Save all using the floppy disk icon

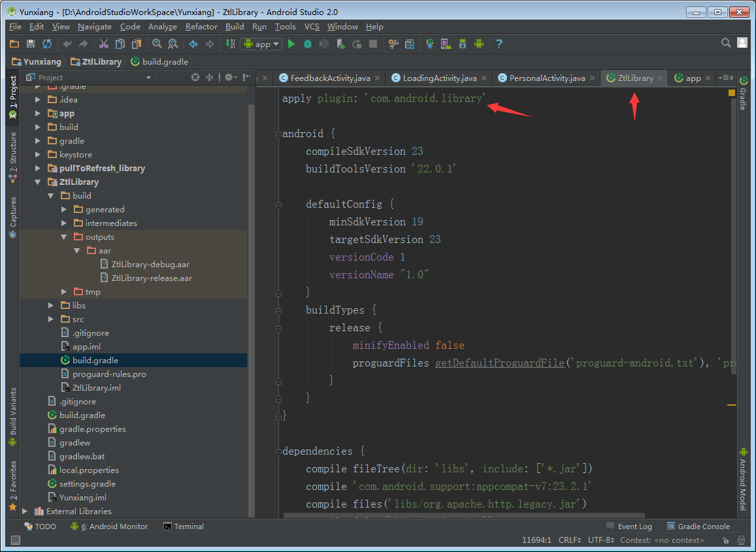tap(30, 44)
